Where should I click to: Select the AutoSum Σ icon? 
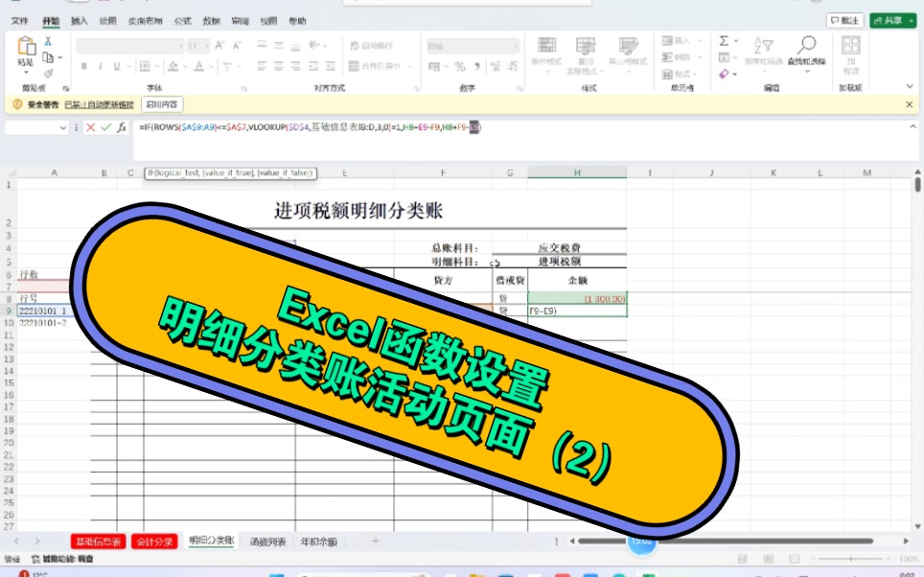pos(722,42)
